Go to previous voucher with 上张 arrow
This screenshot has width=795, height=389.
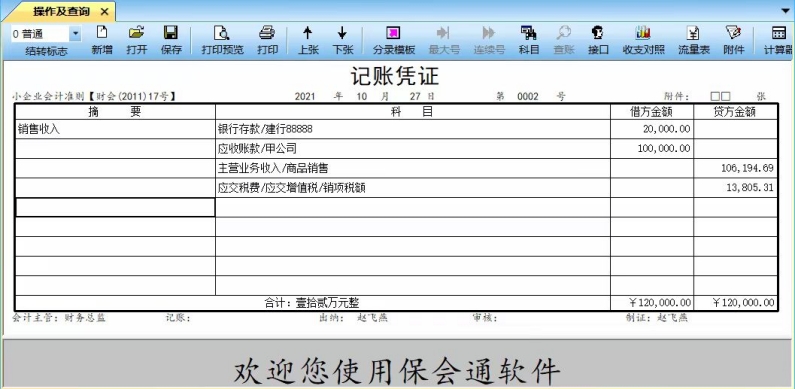(x=308, y=40)
